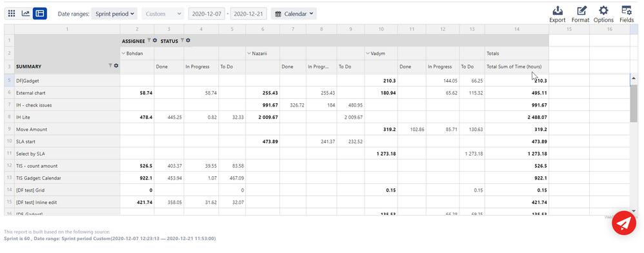Select the [DF test] Grid row label
Image resolution: width=644 pixels, height=253 pixels.
pos(30,190)
